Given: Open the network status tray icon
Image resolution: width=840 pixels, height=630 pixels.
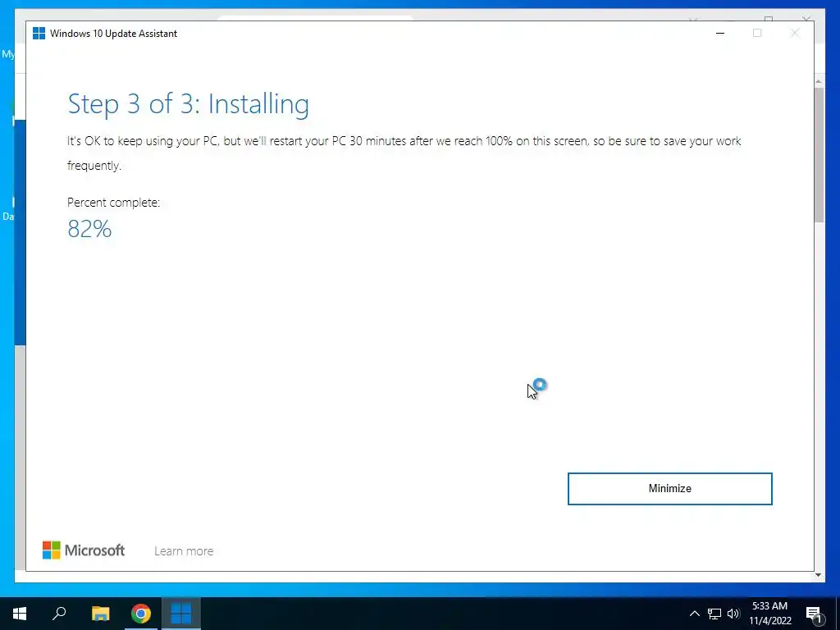Looking at the screenshot, I should [714, 614].
